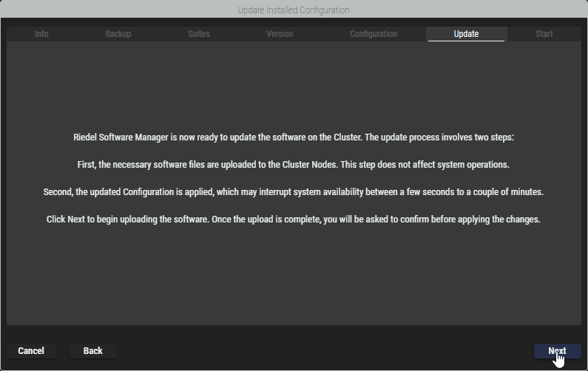
Task: Select the Suites tab
Action: click(198, 34)
